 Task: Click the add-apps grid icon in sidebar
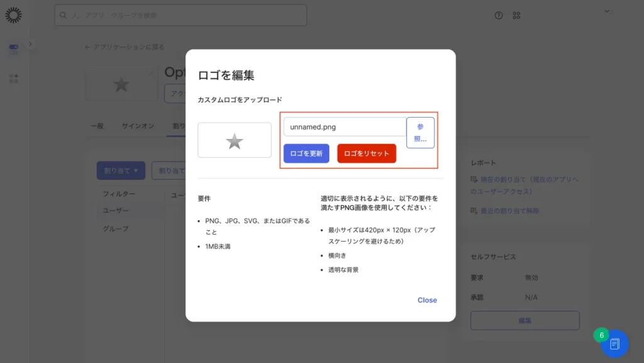point(13,79)
